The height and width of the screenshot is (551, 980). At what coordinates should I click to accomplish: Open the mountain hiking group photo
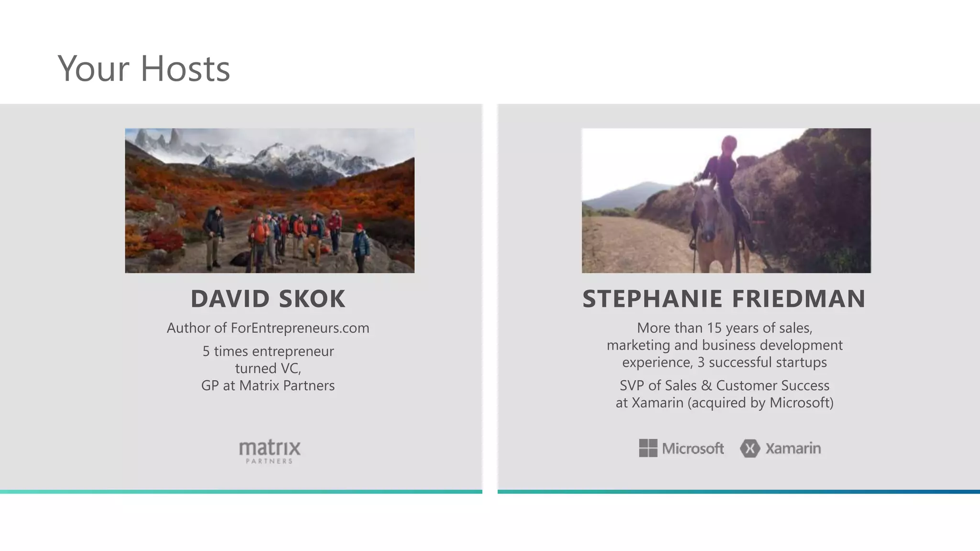(269, 200)
